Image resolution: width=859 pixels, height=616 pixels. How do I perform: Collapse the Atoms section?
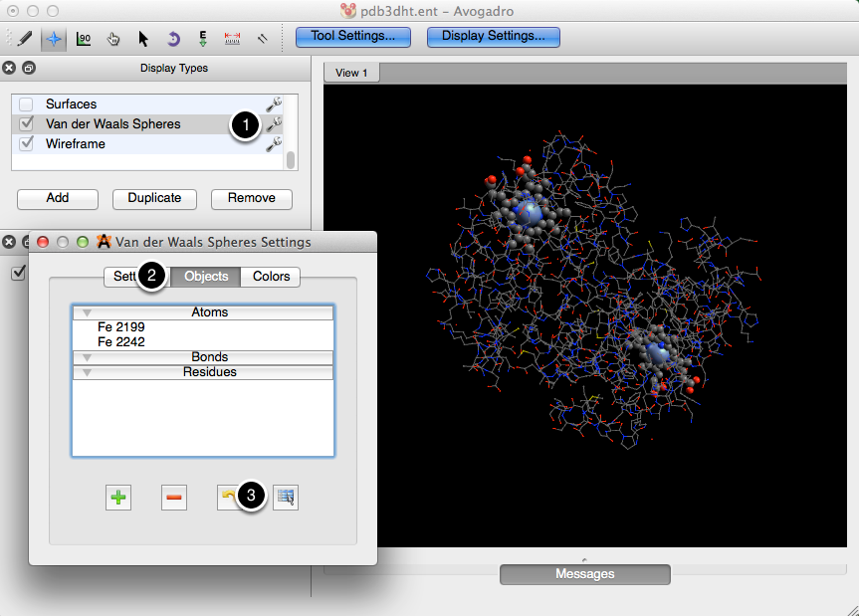click(x=88, y=312)
